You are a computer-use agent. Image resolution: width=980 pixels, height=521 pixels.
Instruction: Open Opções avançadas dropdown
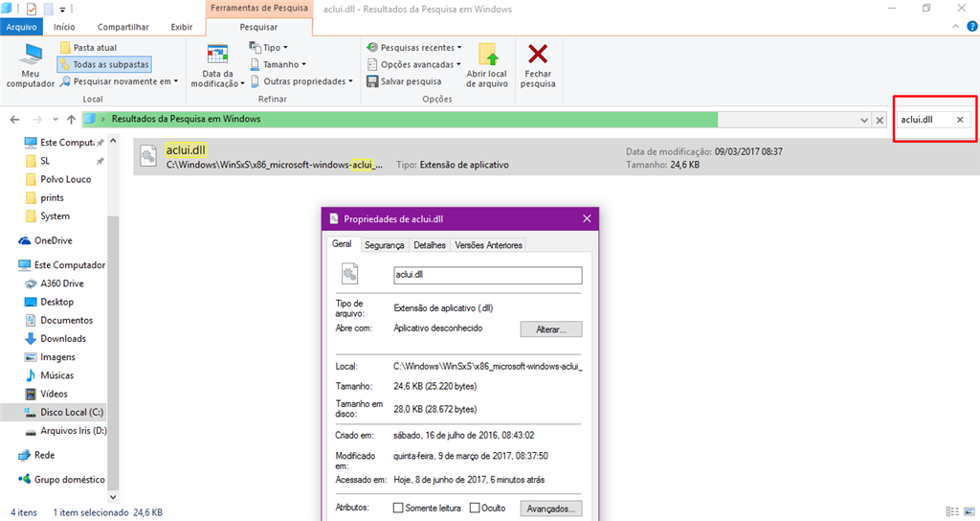[x=413, y=64]
